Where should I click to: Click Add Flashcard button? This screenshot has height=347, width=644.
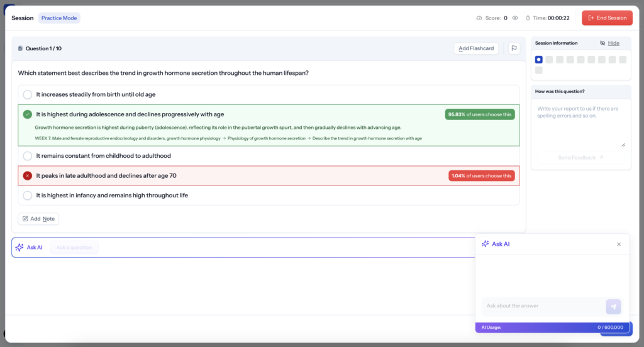tap(476, 48)
